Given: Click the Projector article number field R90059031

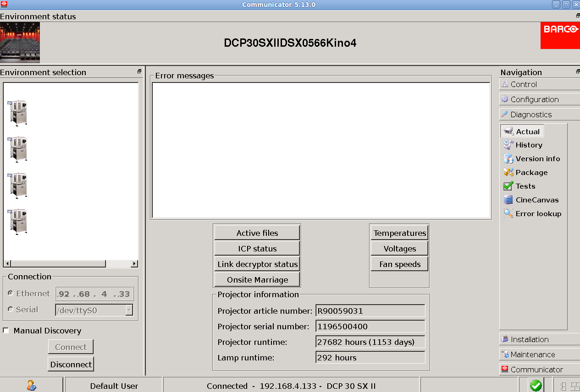Looking at the screenshot, I should 370,311.
